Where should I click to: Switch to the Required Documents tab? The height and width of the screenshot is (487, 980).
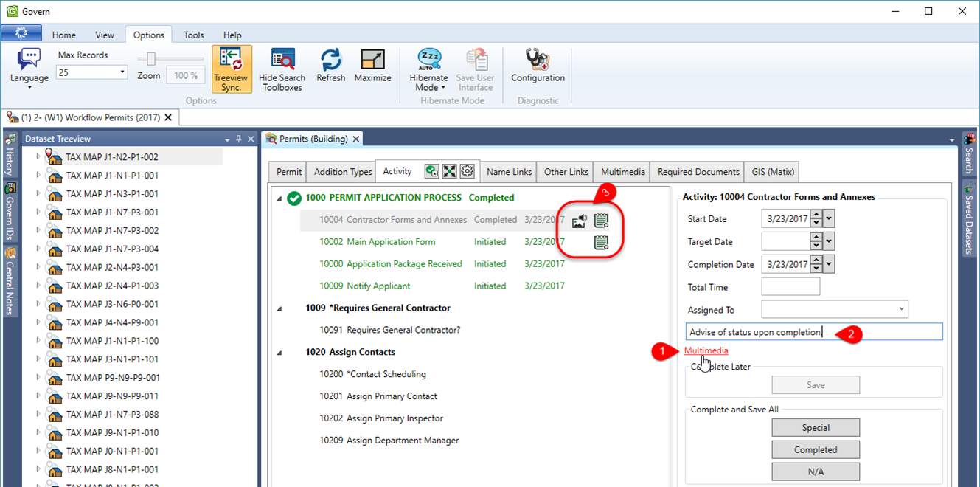click(698, 172)
